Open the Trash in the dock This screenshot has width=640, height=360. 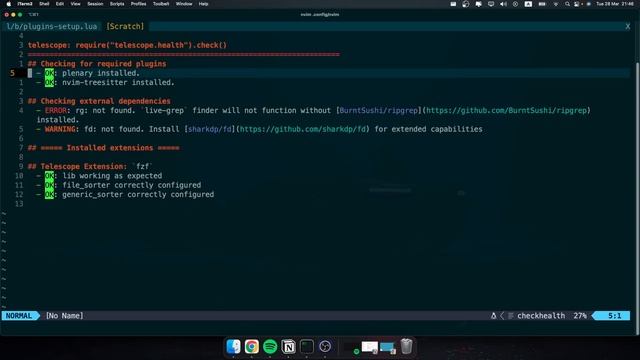(406, 347)
